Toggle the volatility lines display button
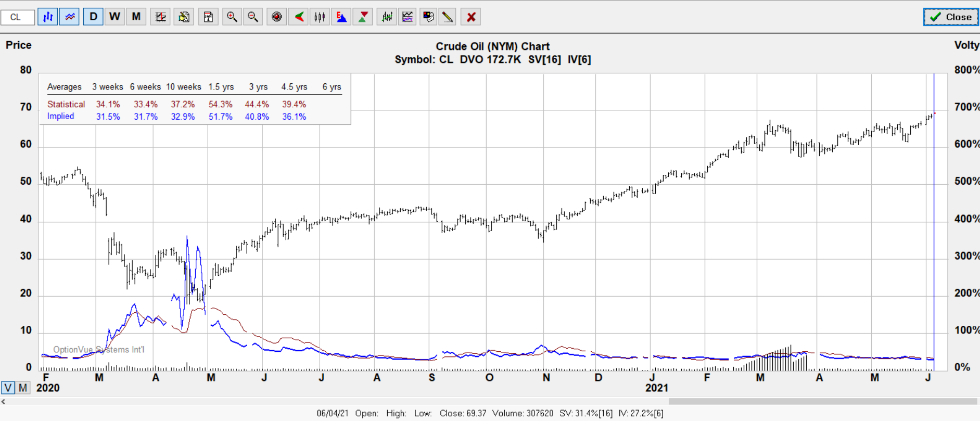The width and height of the screenshot is (980, 421). 69,17
